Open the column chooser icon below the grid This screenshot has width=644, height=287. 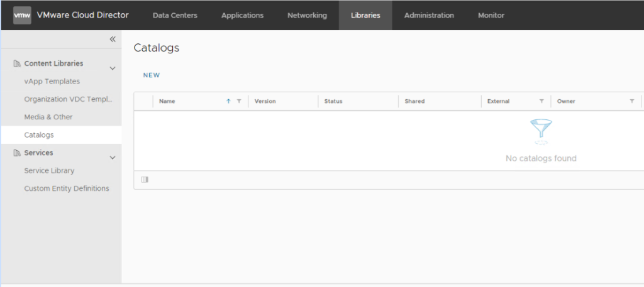[x=145, y=180]
